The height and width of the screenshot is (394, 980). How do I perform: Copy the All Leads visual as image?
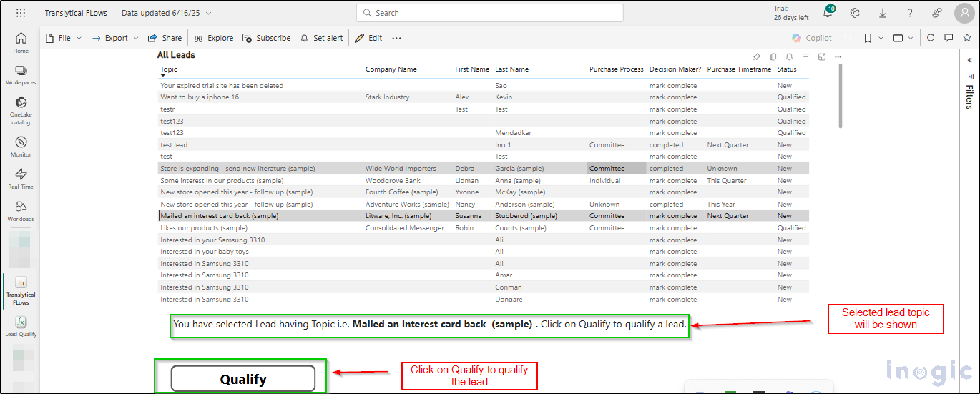773,56
